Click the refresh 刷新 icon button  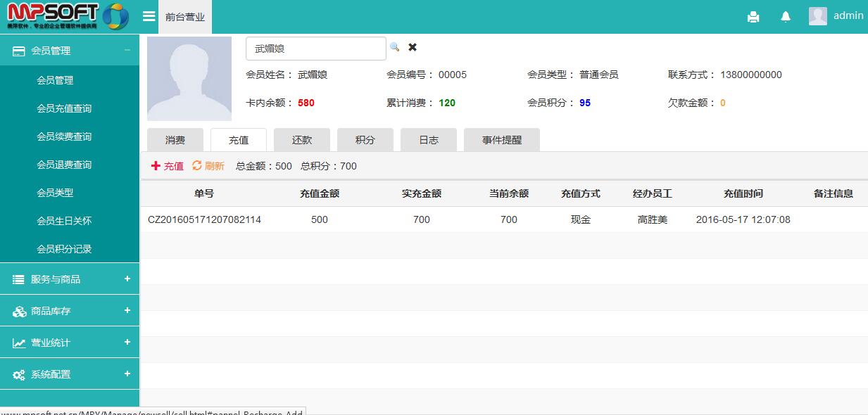tap(208, 166)
